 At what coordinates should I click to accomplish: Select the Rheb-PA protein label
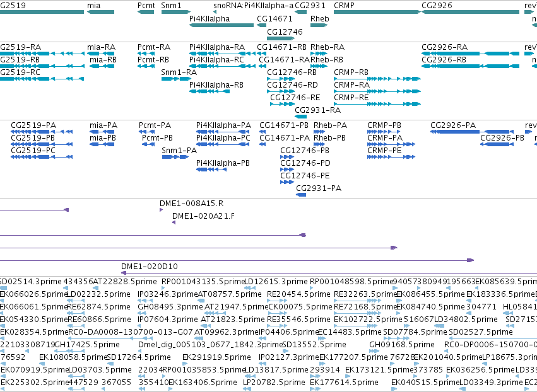(x=330, y=125)
